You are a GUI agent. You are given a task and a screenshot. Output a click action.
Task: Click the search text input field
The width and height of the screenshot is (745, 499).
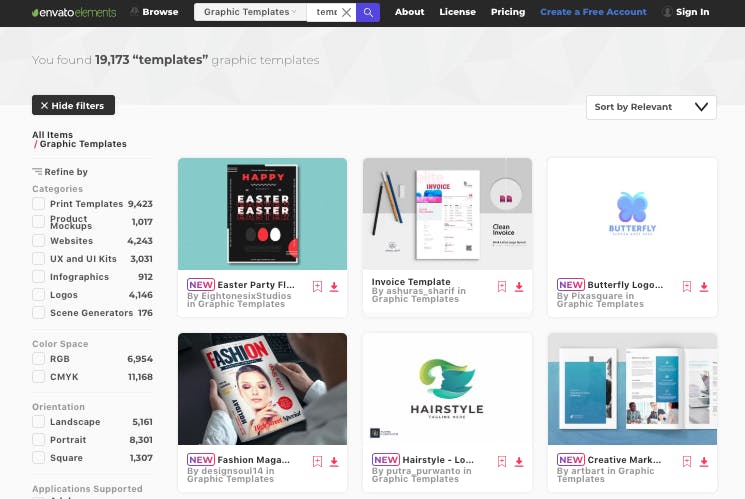pos(326,12)
